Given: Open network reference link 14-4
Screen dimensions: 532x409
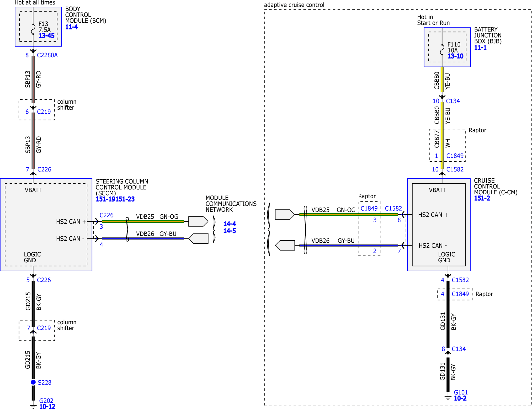Looking at the screenshot, I should point(230,224).
